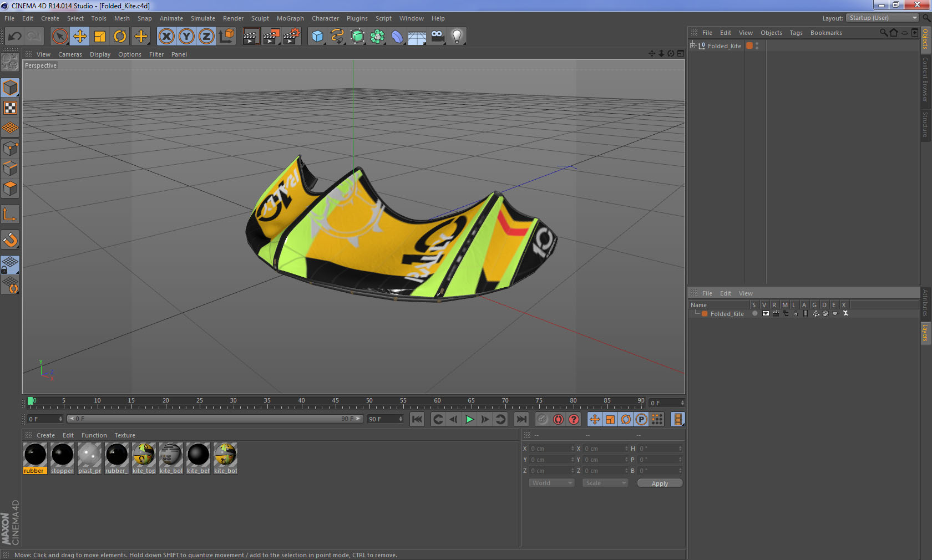Add a deformer object
932x560 pixels.
point(397,37)
